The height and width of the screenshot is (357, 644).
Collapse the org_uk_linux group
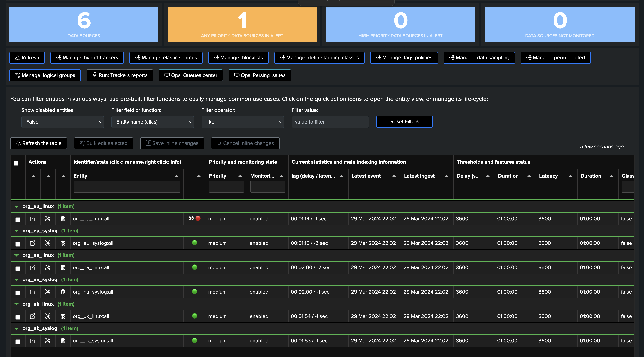[17, 304]
